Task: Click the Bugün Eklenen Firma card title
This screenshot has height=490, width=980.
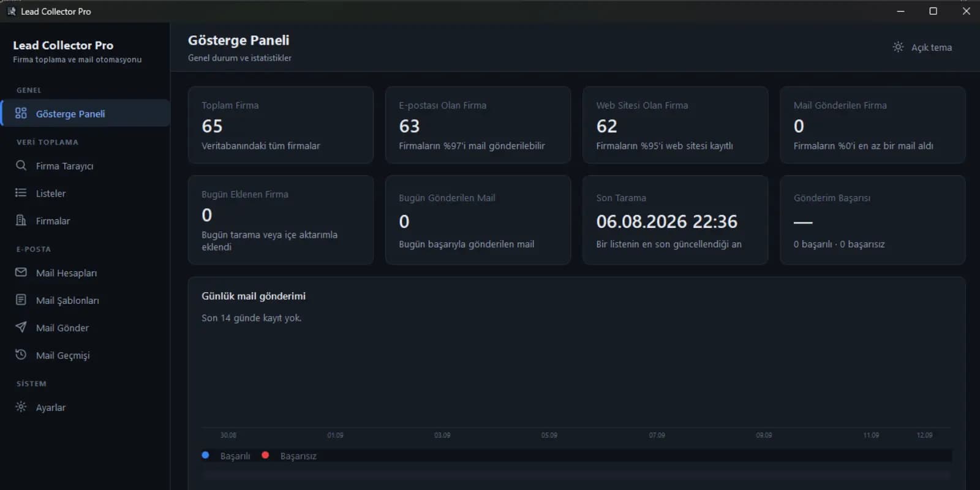Action: click(245, 194)
